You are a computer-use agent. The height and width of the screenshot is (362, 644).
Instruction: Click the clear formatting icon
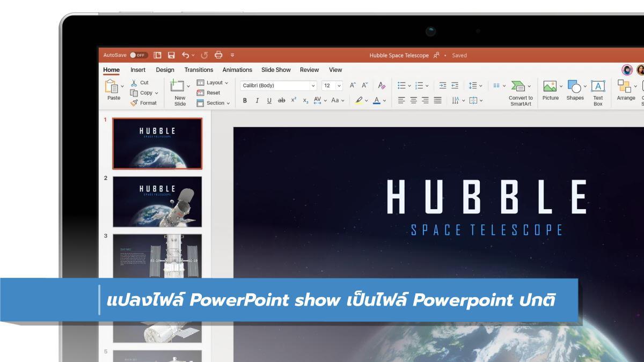(x=382, y=86)
